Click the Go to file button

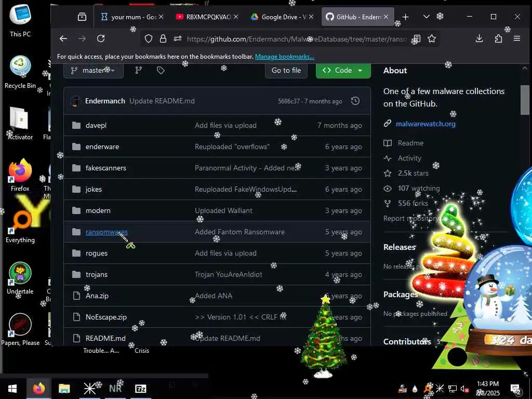pos(286,71)
